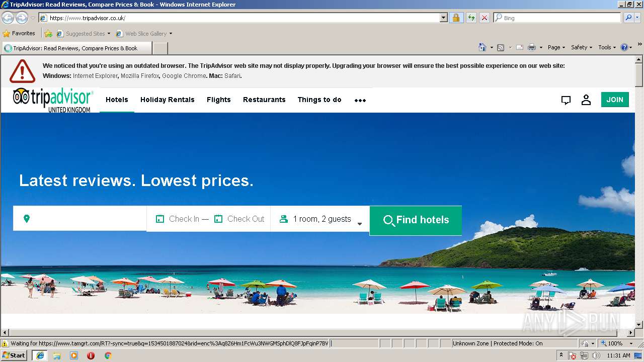This screenshot has width=644, height=362.
Task: Click the RSS Feeds icon
Action: point(501,47)
